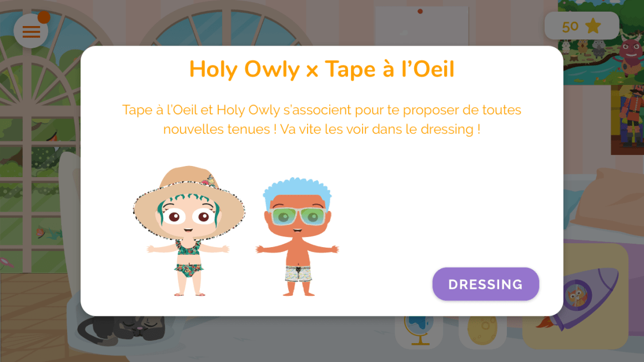
Task: Tap the gold star icon
Action: 593,26
